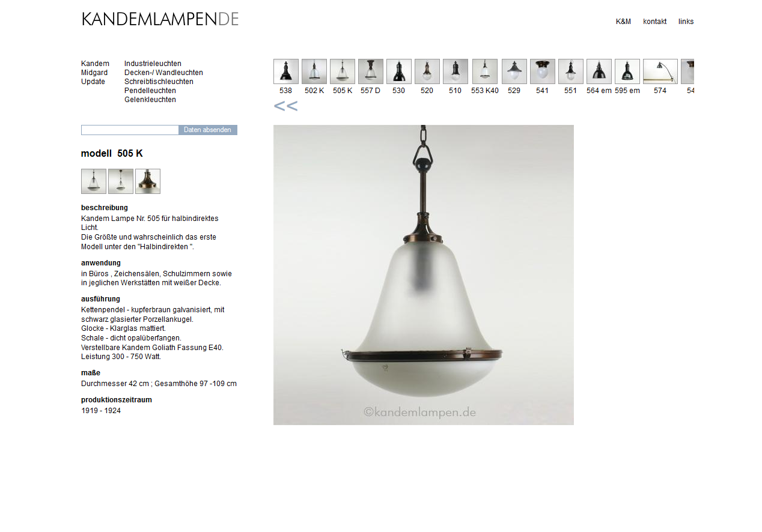The width and height of the screenshot is (762, 532).
Task: Show second detail image of model 505 K
Action: 121,181
